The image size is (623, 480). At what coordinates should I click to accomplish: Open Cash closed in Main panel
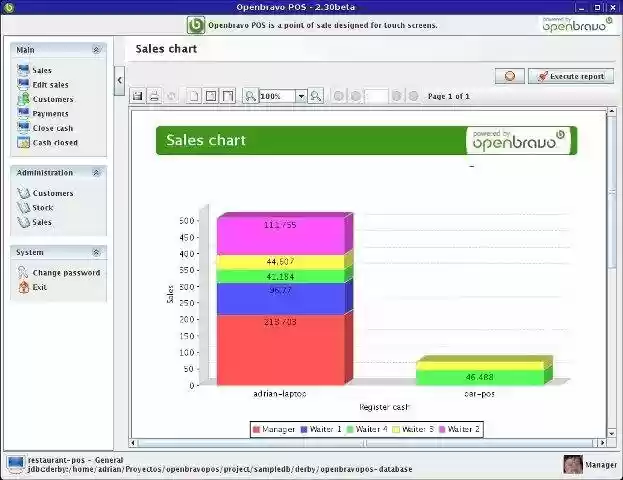(x=48, y=142)
